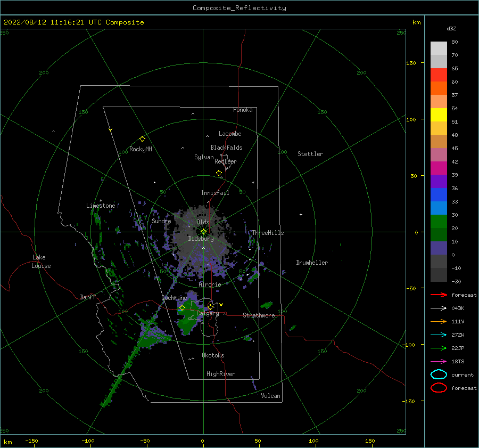Click the yellow v marker east of Calgary diamond
The height and width of the screenshot is (448, 479).
coord(221,305)
